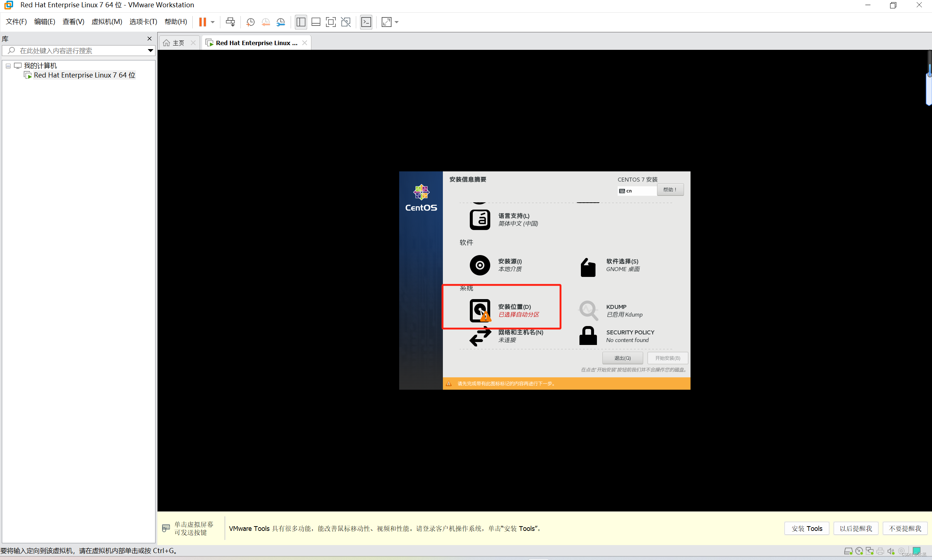
Task: Open installation destination disk icon
Action: click(480, 311)
